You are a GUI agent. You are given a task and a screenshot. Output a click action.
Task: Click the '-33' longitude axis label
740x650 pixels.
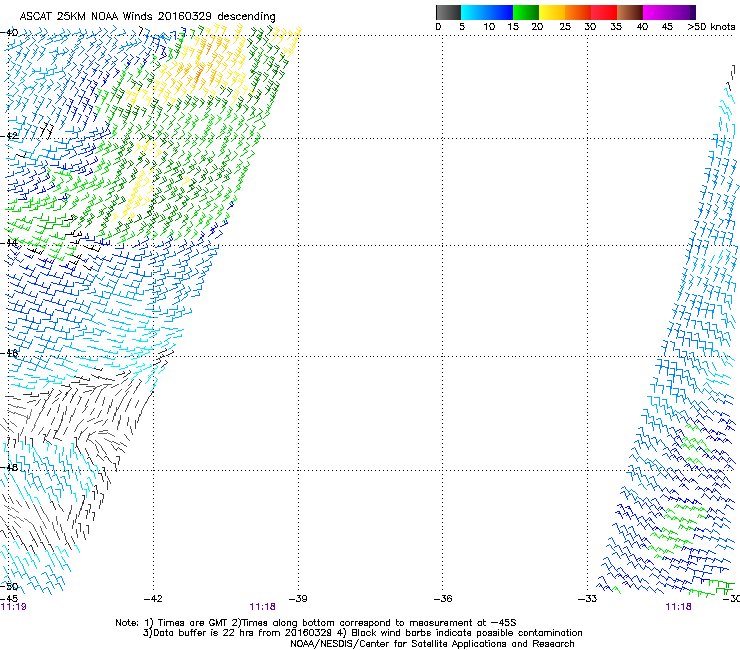[587, 599]
